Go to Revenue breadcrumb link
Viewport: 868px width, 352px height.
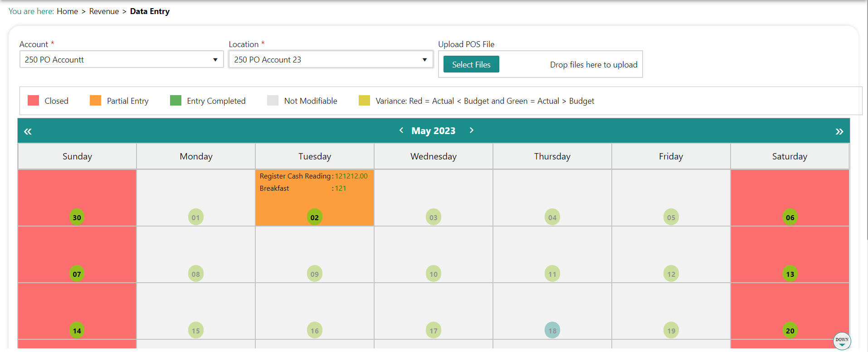104,11
